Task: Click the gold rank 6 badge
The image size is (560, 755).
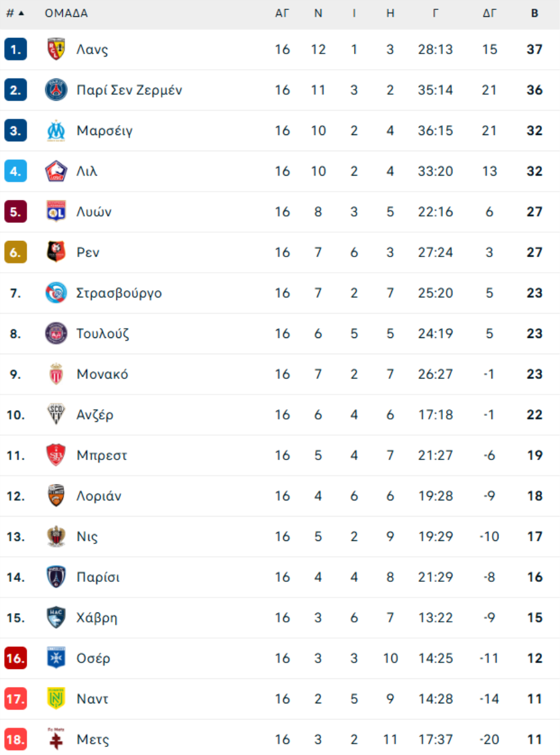Action: tap(16, 252)
